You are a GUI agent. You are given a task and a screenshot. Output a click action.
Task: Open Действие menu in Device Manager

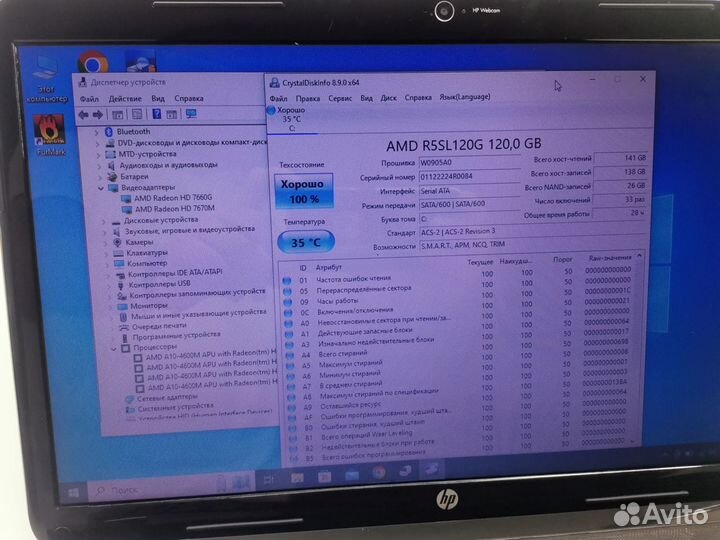[x=125, y=99]
